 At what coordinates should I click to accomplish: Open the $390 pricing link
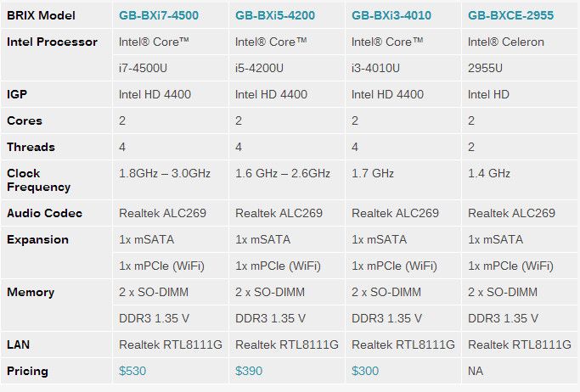click(250, 372)
